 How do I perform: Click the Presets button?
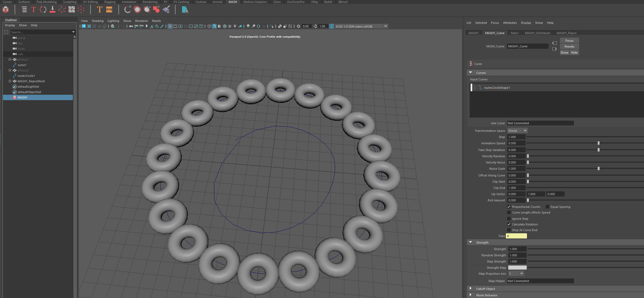[569, 46]
